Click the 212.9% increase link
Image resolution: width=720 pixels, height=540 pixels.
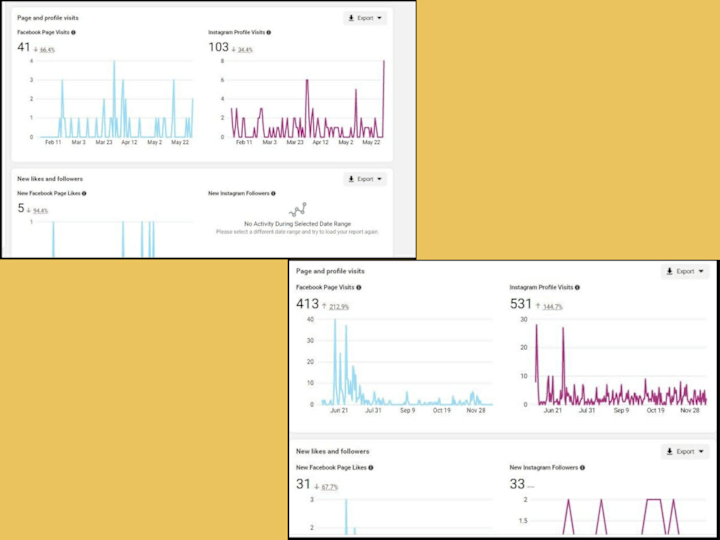pos(339,307)
